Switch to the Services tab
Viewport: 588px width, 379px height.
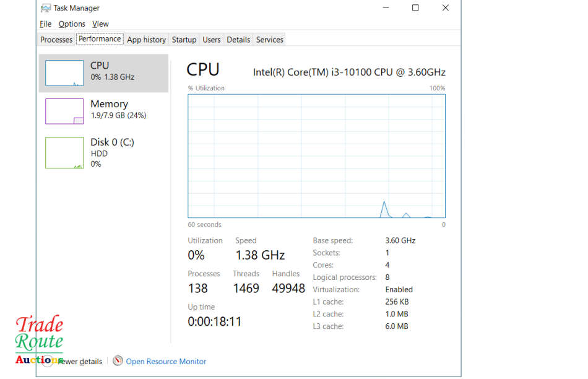pos(270,40)
